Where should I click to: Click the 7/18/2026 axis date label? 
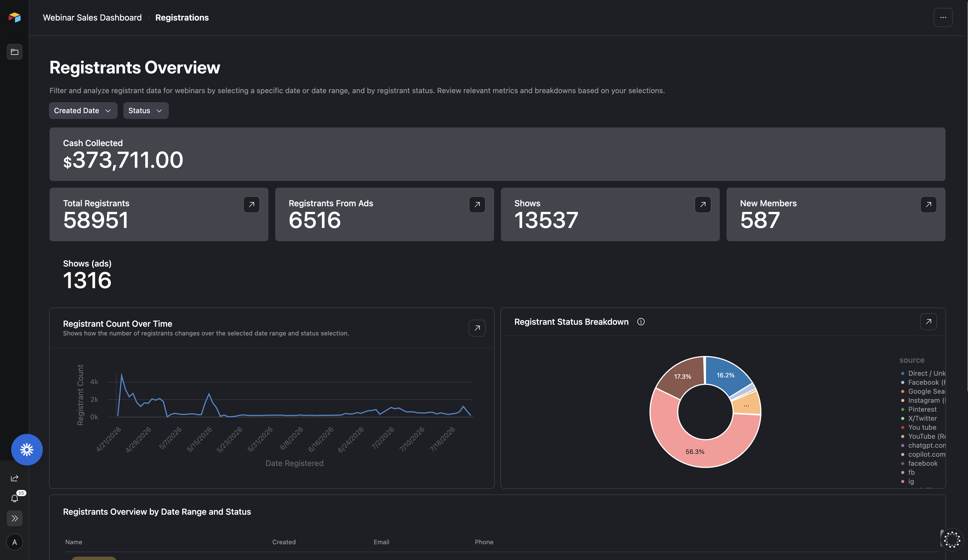click(443, 439)
